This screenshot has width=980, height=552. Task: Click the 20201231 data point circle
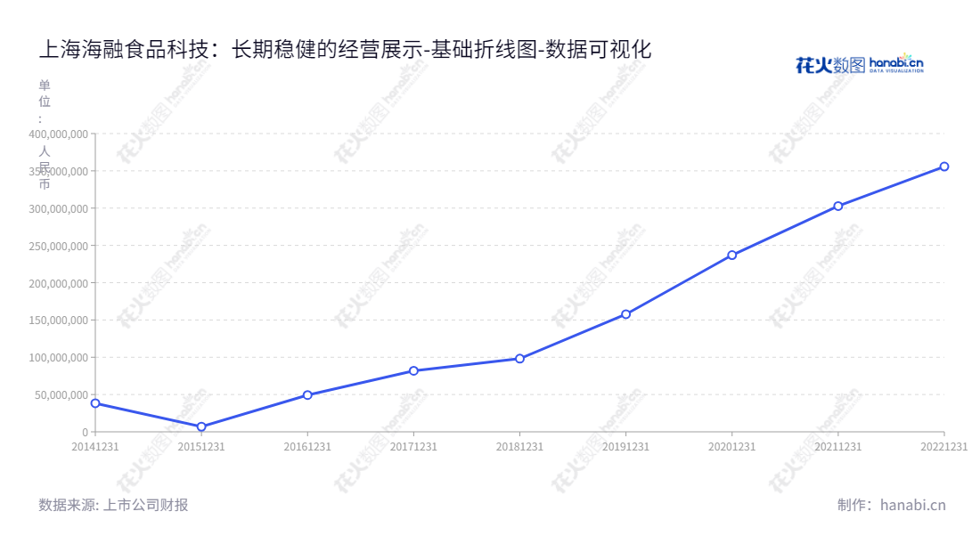click(x=731, y=256)
